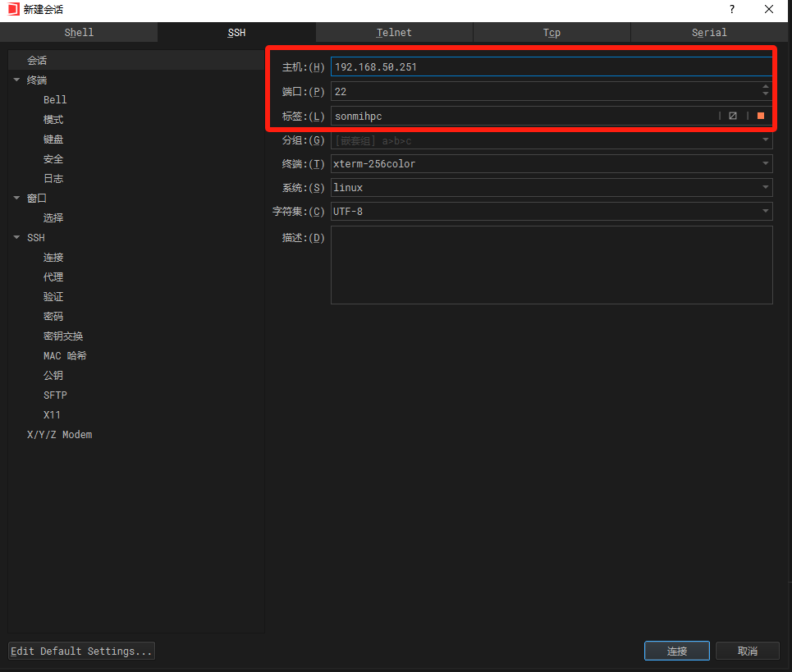Select SFTP in the settings tree

click(x=55, y=395)
